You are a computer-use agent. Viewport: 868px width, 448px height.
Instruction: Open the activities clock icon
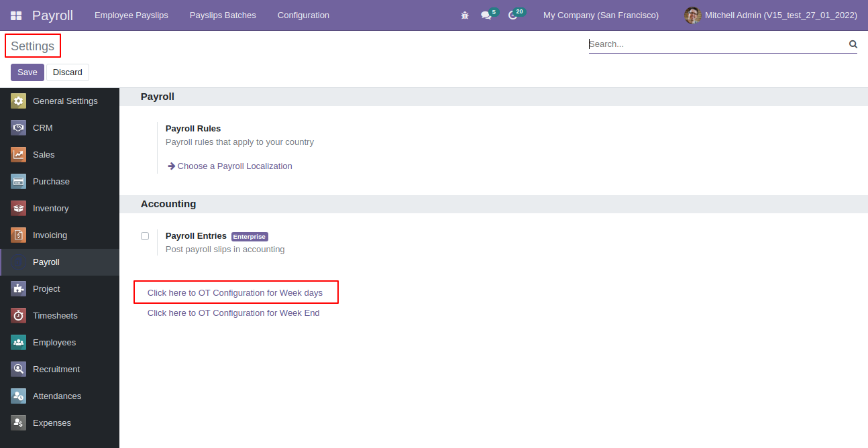[513, 15]
